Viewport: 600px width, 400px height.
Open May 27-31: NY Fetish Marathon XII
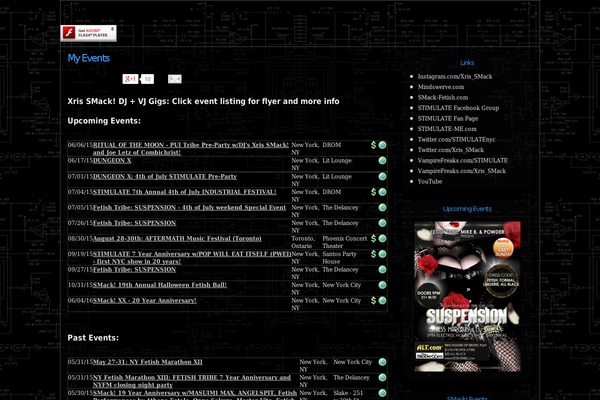[148, 362]
